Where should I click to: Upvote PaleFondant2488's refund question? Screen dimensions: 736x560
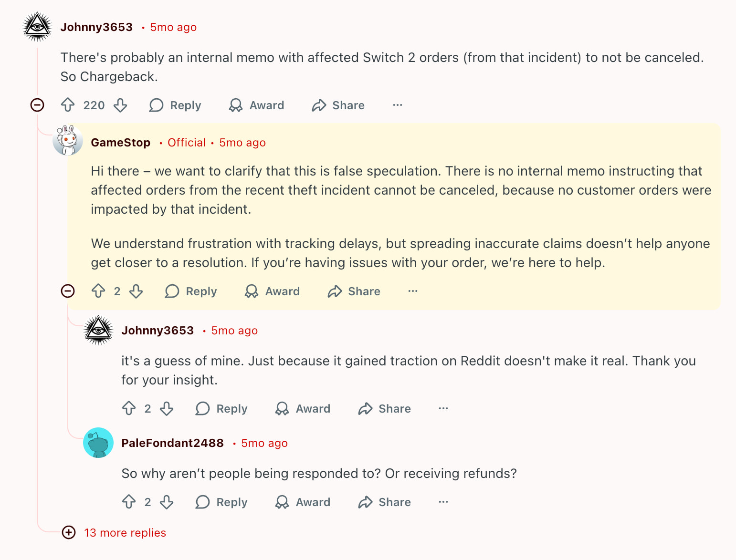[128, 502]
